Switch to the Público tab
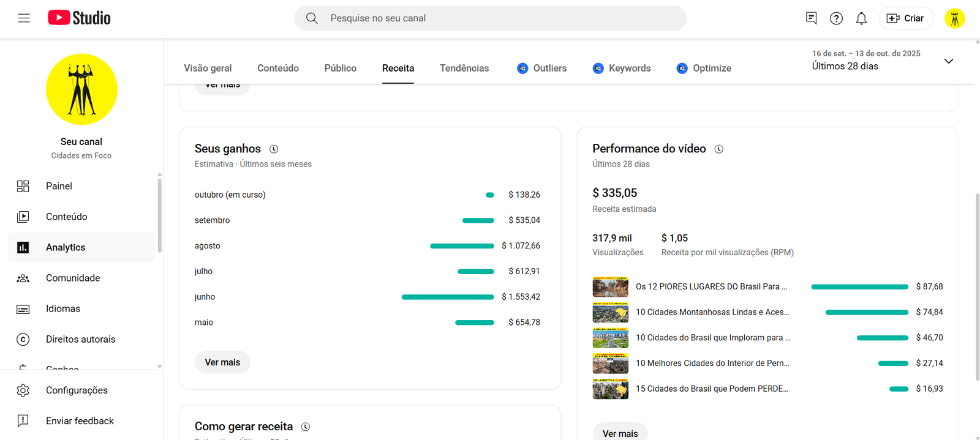The width and height of the screenshot is (980, 440). point(340,68)
